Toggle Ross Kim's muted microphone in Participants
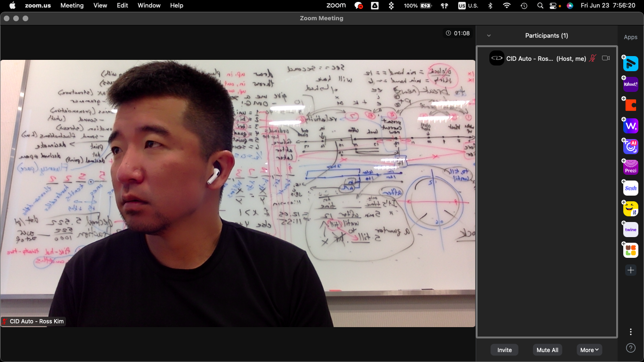This screenshot has height=362, width=644. 593,58
